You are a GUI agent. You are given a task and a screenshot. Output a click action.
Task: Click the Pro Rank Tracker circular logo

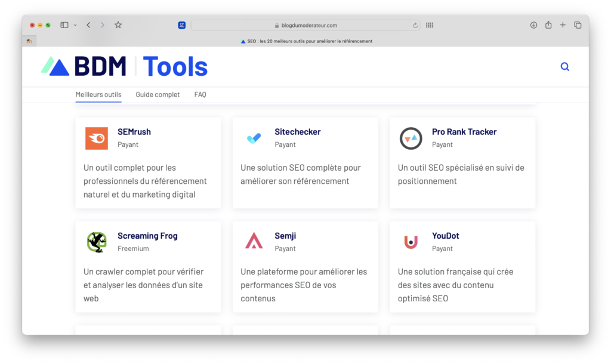(411, 138)
